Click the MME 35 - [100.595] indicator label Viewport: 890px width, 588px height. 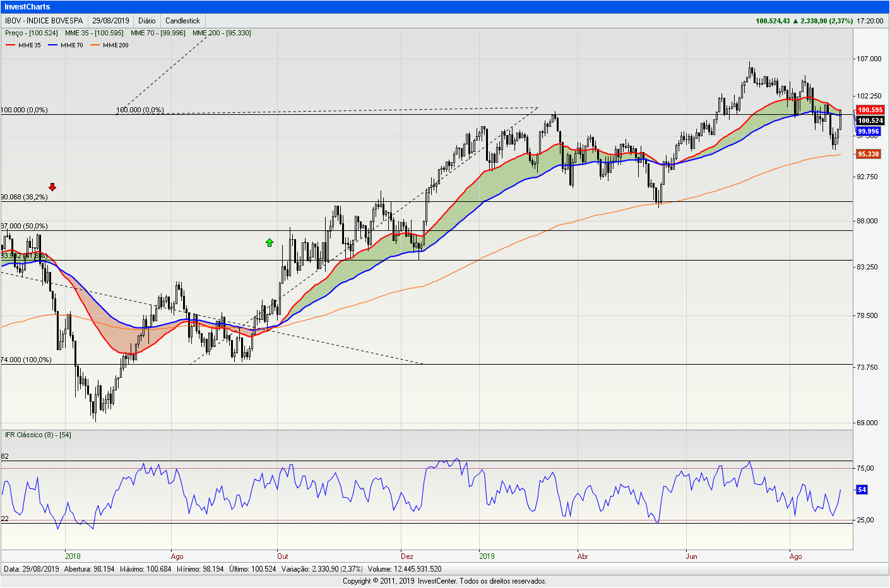pyautogui.click(x=94, y=33)
